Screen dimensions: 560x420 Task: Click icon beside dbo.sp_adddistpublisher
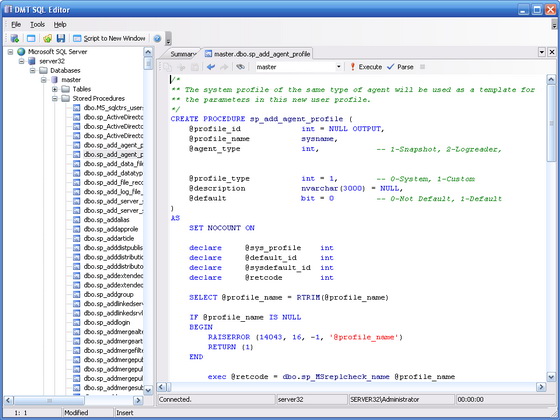(x=76, y=248)
